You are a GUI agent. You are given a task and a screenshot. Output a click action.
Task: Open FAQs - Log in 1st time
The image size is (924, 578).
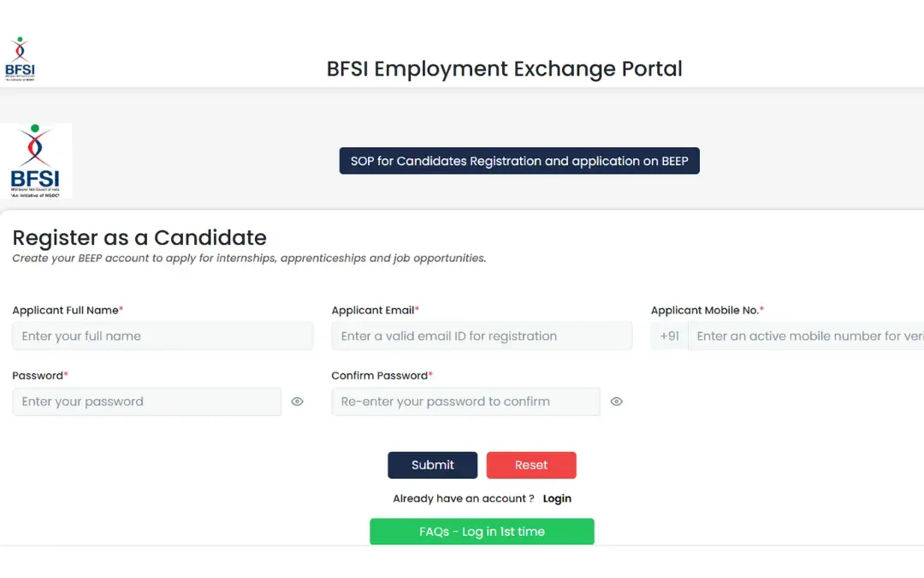[482, 532]
